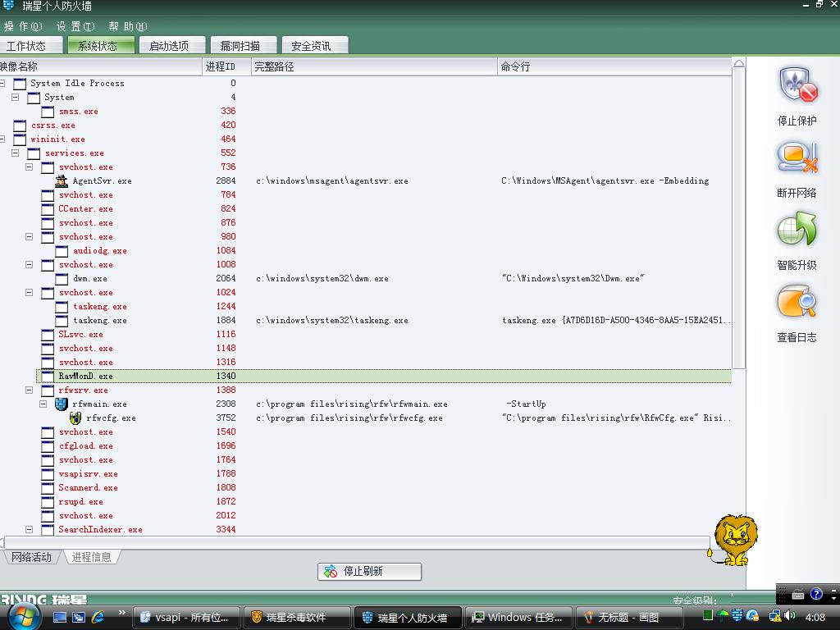
Task: Sort by the 进程ID column header
Action: pyautogui.click(x=226, y=66)
